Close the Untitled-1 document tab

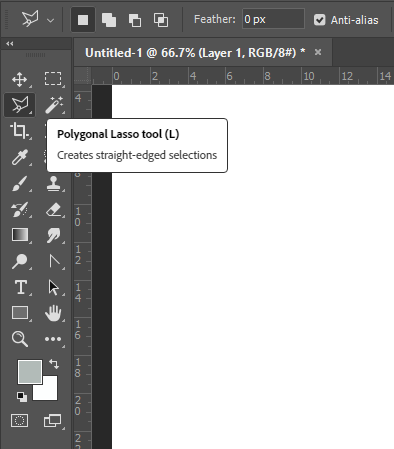tap(318, 52)
